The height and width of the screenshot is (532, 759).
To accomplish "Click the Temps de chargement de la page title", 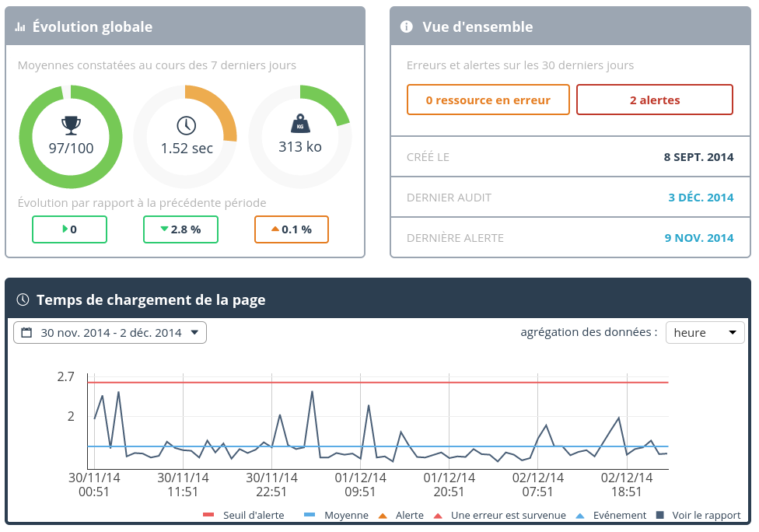I will point(151,299).
